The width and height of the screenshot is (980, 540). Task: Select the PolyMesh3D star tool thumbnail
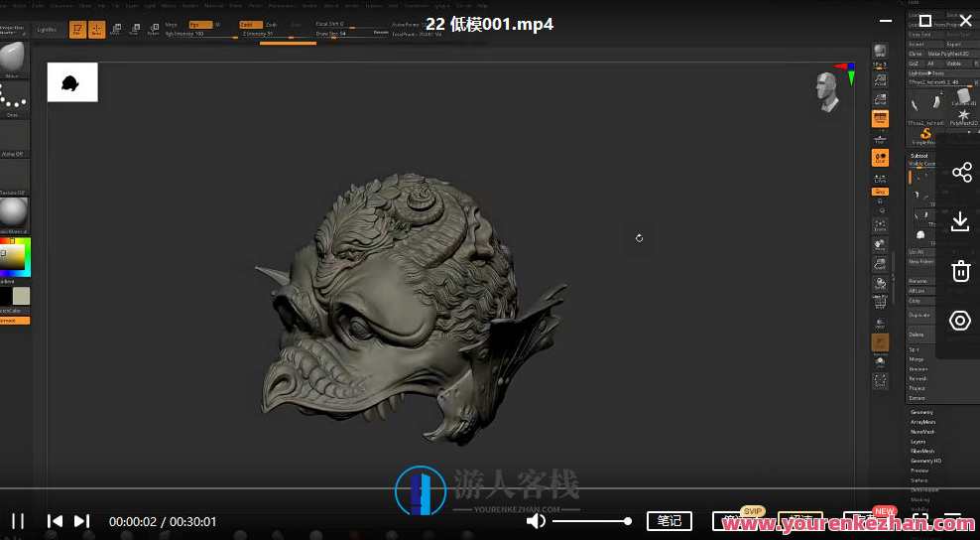tap(964, 117)
